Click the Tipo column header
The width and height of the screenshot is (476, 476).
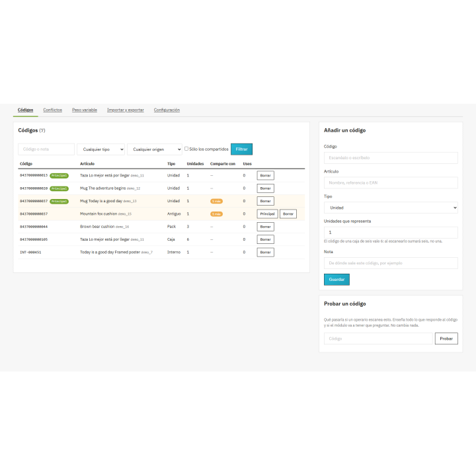click(171, 164)
